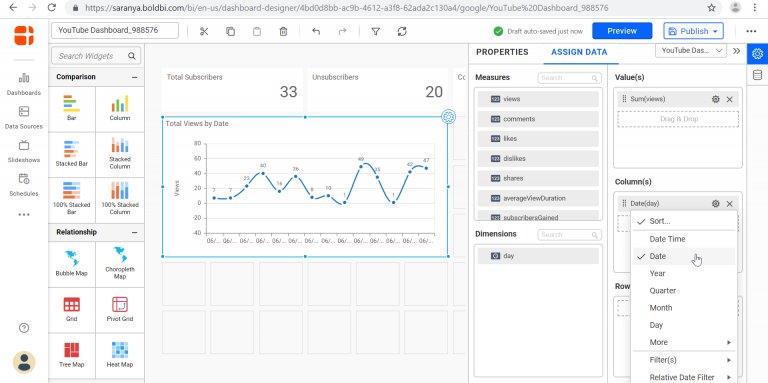
Task: Select the Pivot Grid widget
Action: [120, 309]
